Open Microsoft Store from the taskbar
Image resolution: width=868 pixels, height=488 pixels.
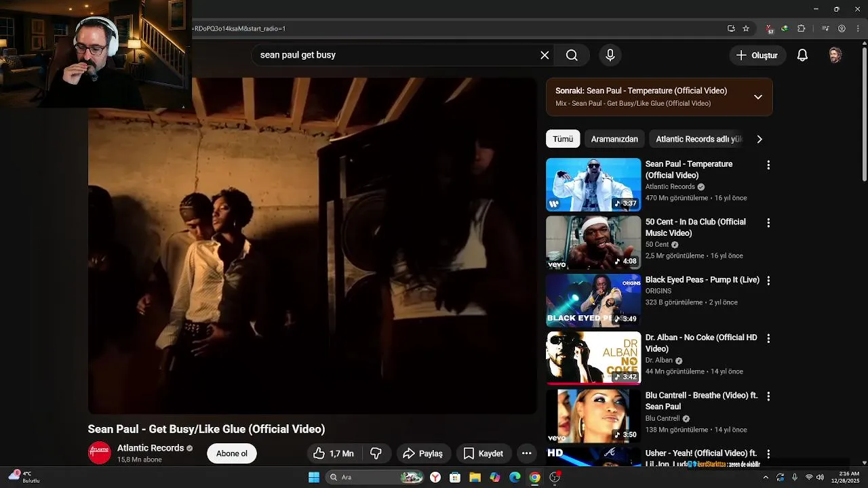click(x=455, y=477)
